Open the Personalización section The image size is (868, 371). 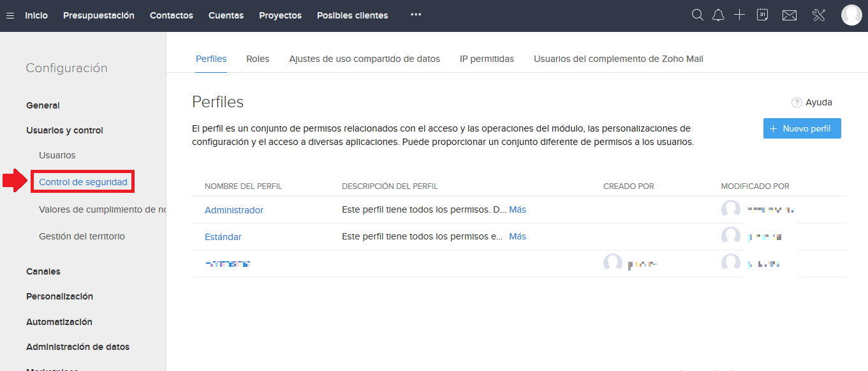(59, 296)
